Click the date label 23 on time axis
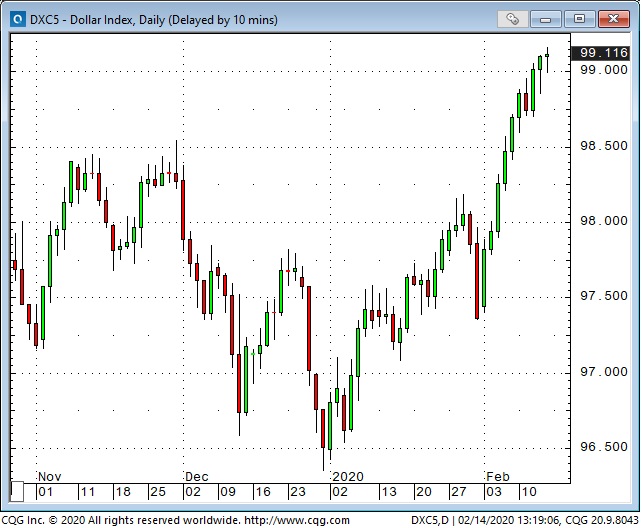 [x=298, y=492]
